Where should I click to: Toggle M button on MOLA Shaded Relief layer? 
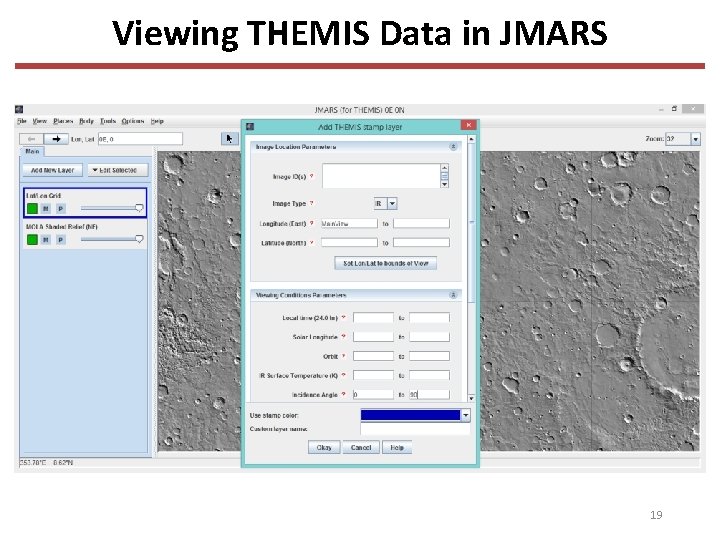(x=46, y=240)
